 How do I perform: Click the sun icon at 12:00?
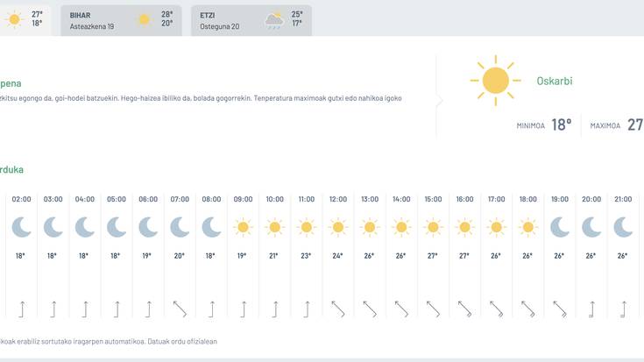(x=338, y=227)
